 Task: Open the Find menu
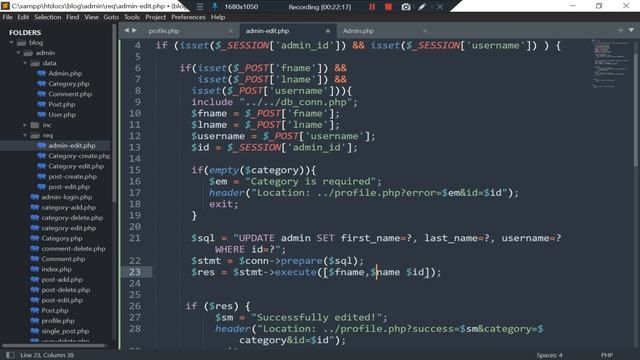coord(73,17)
